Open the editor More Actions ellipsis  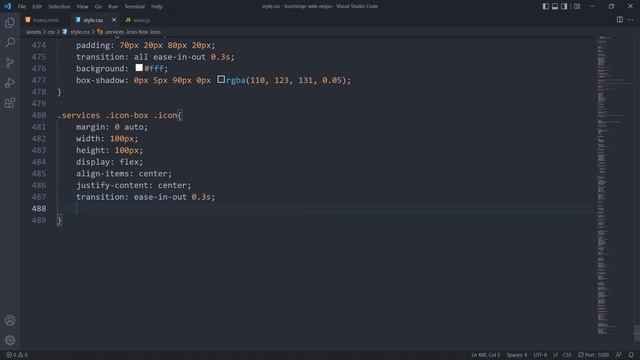tap(631, 20)
